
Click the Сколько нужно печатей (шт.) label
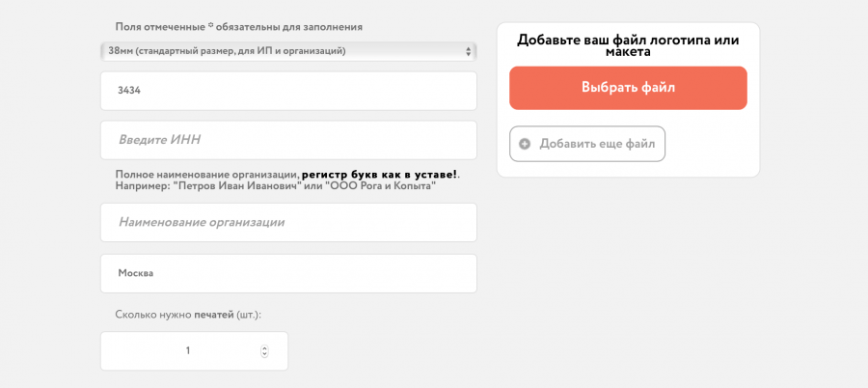click(188, 315)
